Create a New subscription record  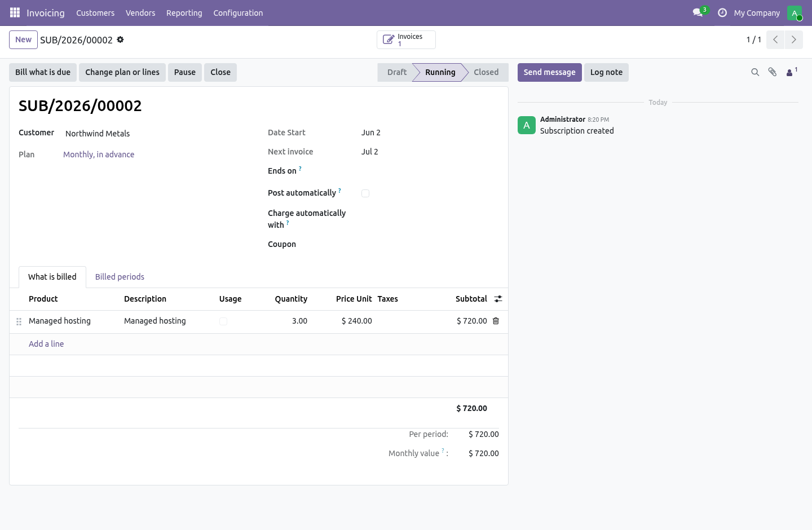tap(23, 39)
